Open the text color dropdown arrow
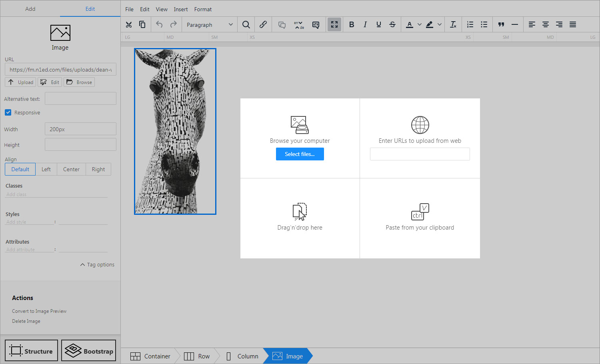Viewport: 600px width, 364px height. (x=420, y=25)
